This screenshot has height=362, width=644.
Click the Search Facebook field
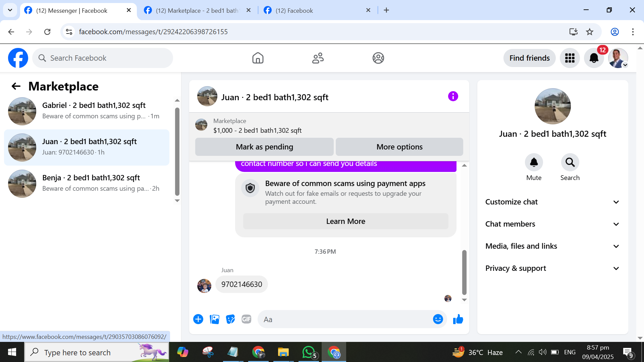point(103,58)
